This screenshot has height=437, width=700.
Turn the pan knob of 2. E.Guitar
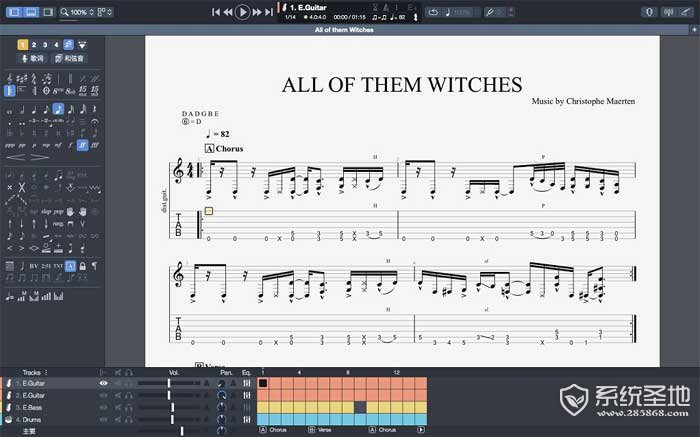pos(221,395)
